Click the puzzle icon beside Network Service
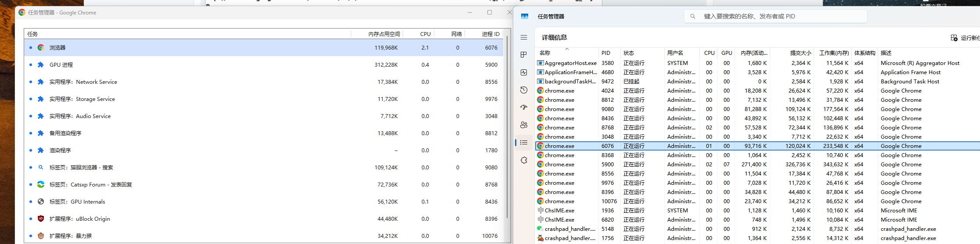 click(x=41, y=82)
